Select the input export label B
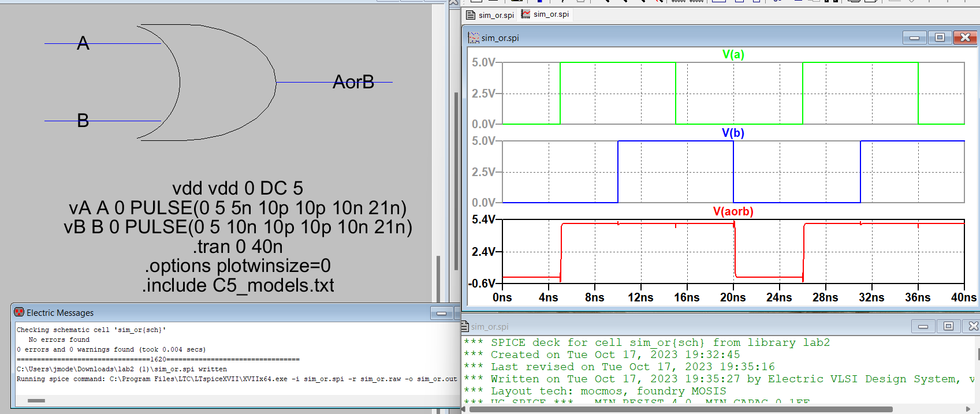Viewport: 980px width, 414px height. click(x=83, y=121)
